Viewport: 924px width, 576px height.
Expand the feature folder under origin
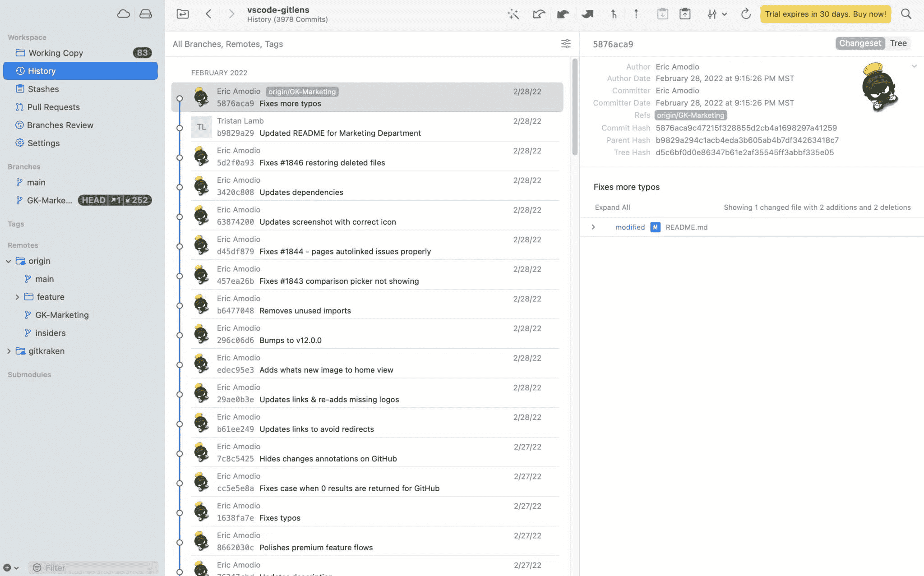tap(18, 297)
